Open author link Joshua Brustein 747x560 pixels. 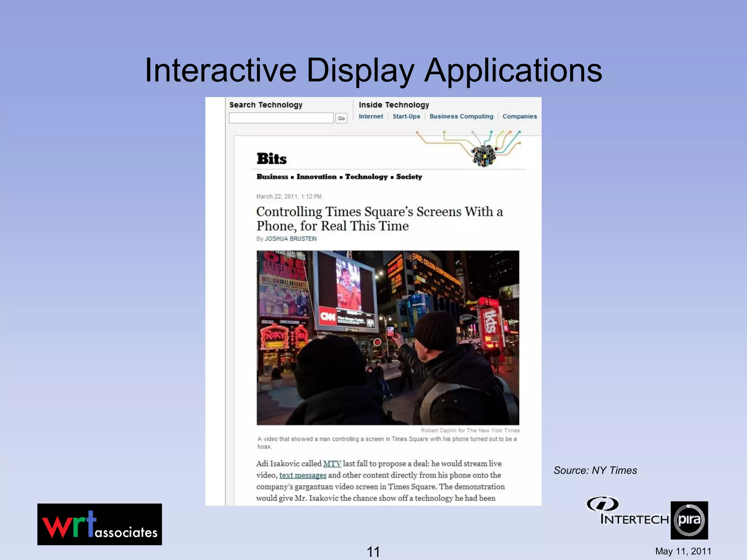click(291, 239)
